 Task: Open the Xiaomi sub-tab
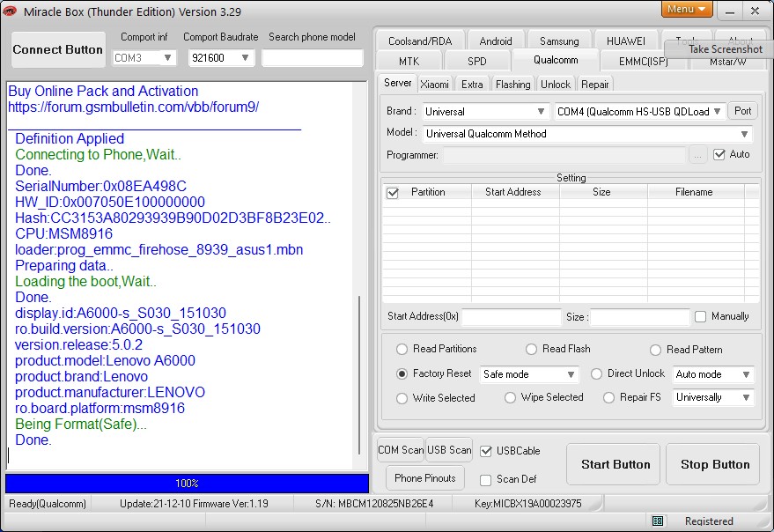(x=434, y=85)
